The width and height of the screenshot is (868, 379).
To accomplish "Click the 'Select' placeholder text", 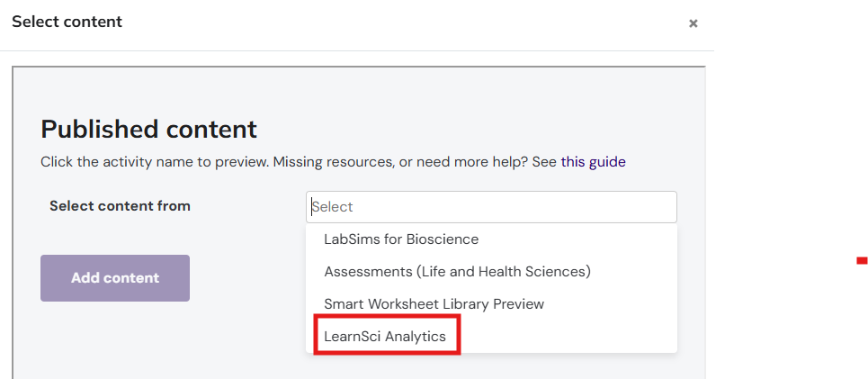I will tap(333, 207).
